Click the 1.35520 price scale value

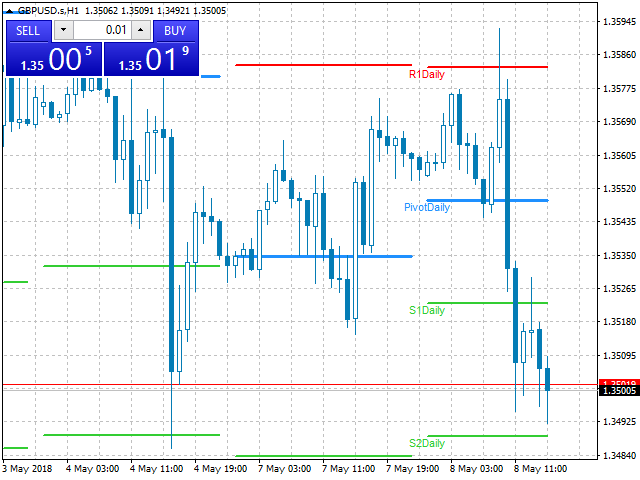pos(619,189)
